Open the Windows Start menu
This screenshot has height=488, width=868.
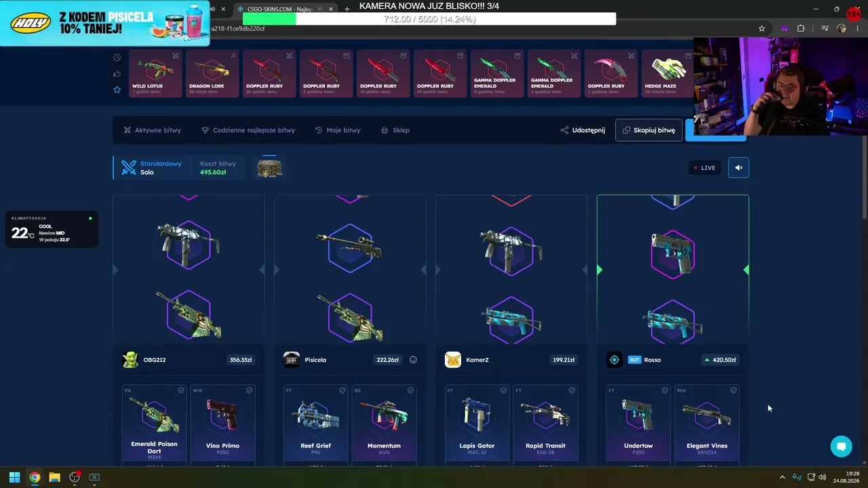(14, 477)
